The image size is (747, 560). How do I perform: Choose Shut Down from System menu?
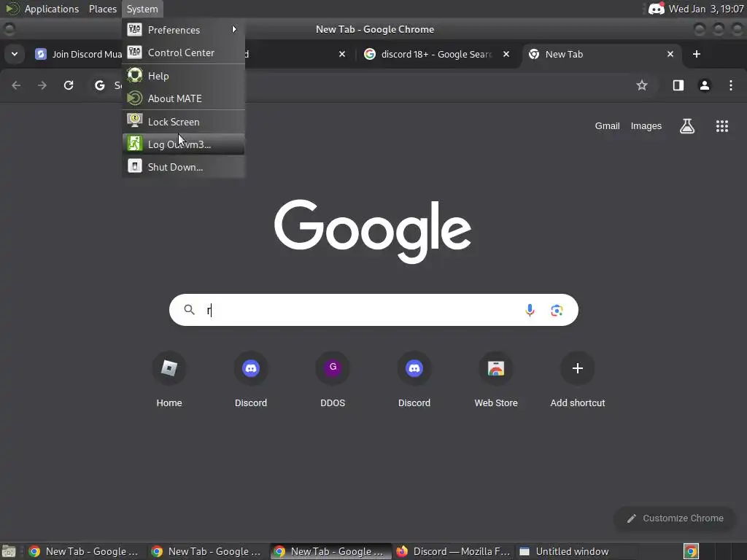click(x=183, y=167)
